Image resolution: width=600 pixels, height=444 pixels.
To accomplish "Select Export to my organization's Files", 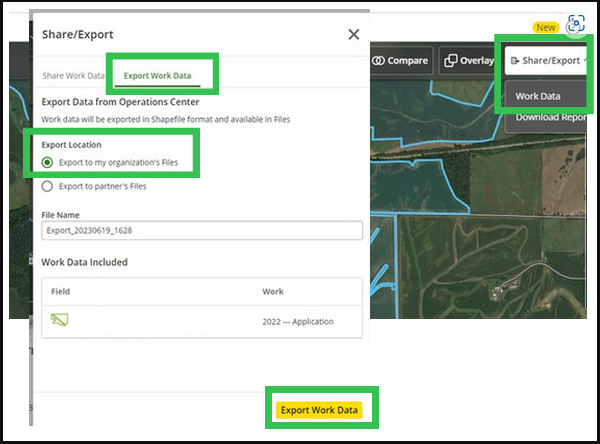I will click(x=47, y=162).
